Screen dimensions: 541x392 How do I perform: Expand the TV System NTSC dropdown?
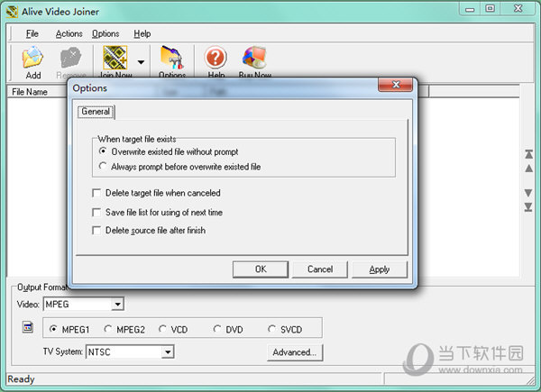(x=168, y=352)
